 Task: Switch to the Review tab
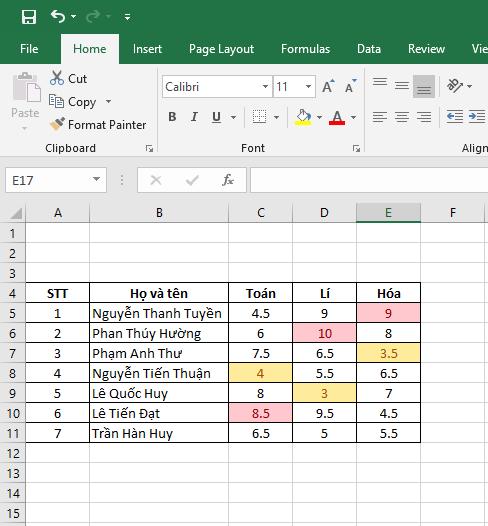(x=426, y=49)
